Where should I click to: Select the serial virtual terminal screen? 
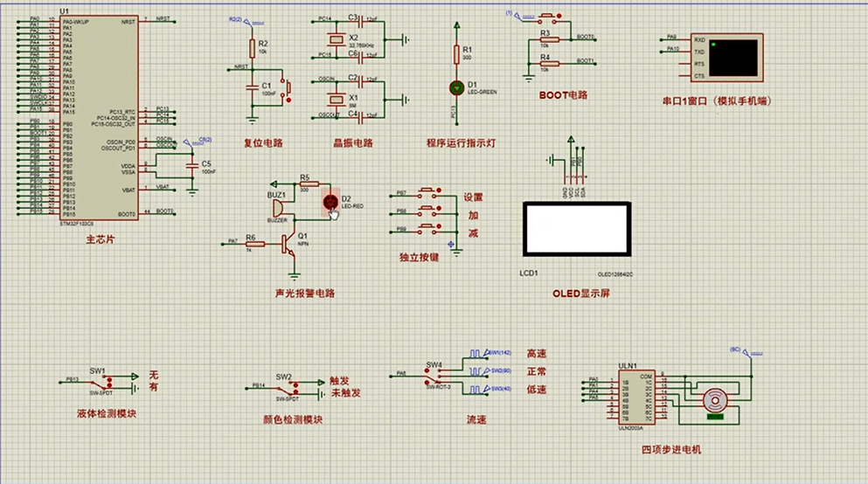pyautogui.click(x=727, y=57)
